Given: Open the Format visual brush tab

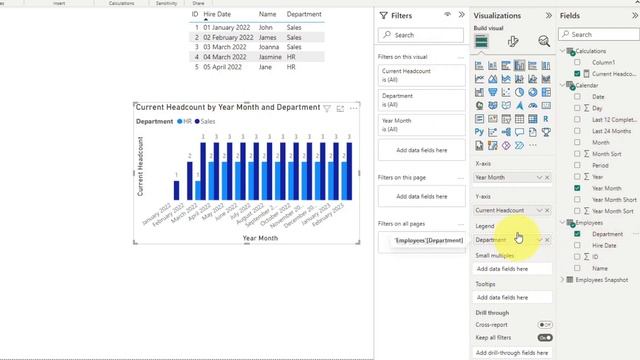Looking at the screenshot, I should tap(513, 41).
